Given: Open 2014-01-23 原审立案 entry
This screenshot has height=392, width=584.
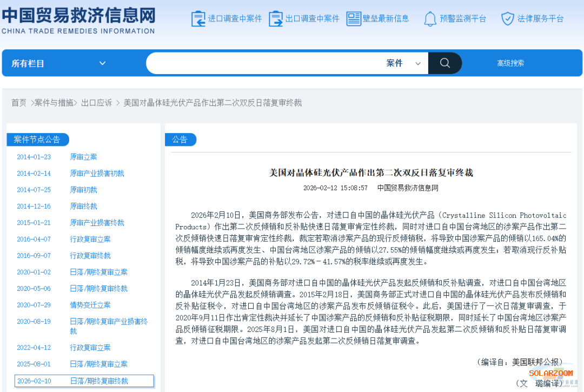Looking at the screenshot, I should 83,157.
